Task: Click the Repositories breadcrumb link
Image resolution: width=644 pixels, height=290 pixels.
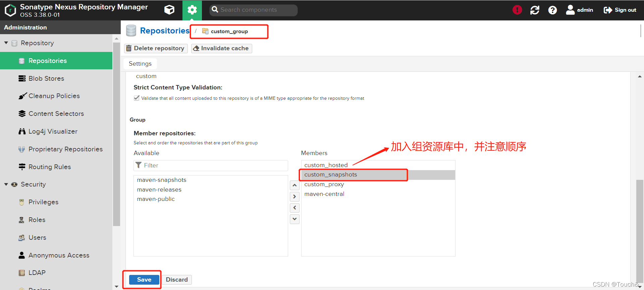Action: [165, 31]
